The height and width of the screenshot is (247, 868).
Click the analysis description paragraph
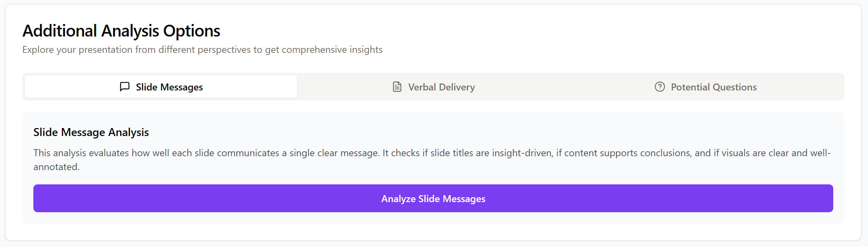tap(432, 160)
